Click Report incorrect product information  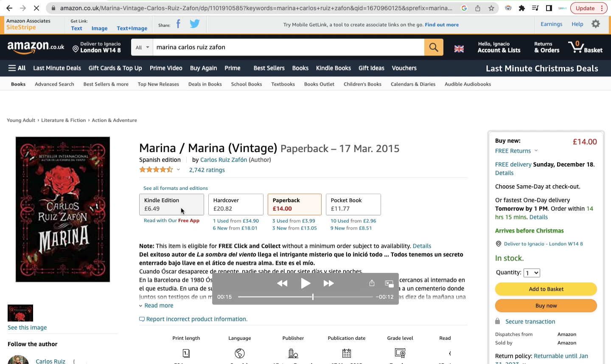click(x=193, y=319)
